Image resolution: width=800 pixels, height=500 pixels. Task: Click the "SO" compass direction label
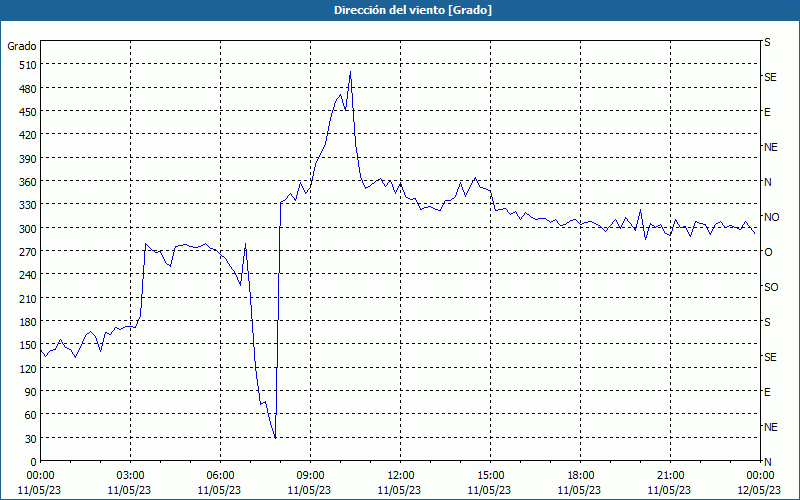coord(771,287)
